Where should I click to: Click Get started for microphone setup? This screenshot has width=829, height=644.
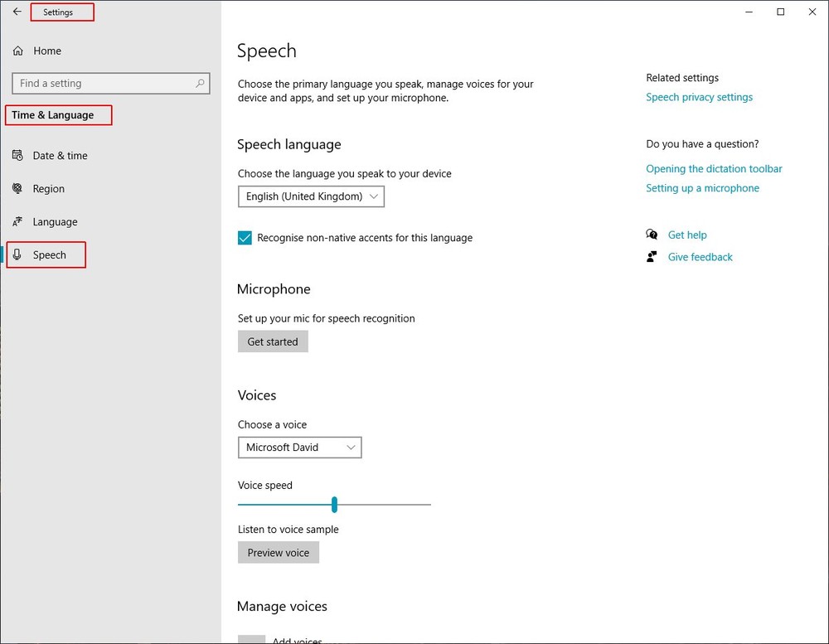(x=273, y=341)
